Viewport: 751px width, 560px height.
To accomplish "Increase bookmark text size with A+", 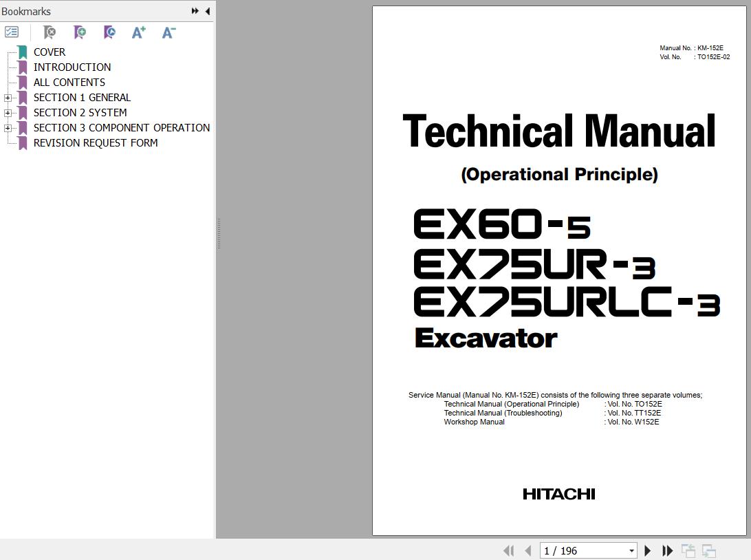I will pos(138,32).
